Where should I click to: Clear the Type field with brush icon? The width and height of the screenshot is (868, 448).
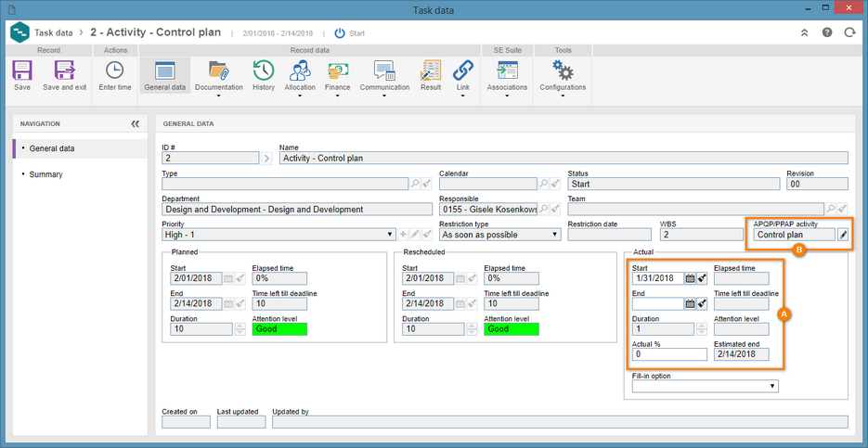pos(427,185)
